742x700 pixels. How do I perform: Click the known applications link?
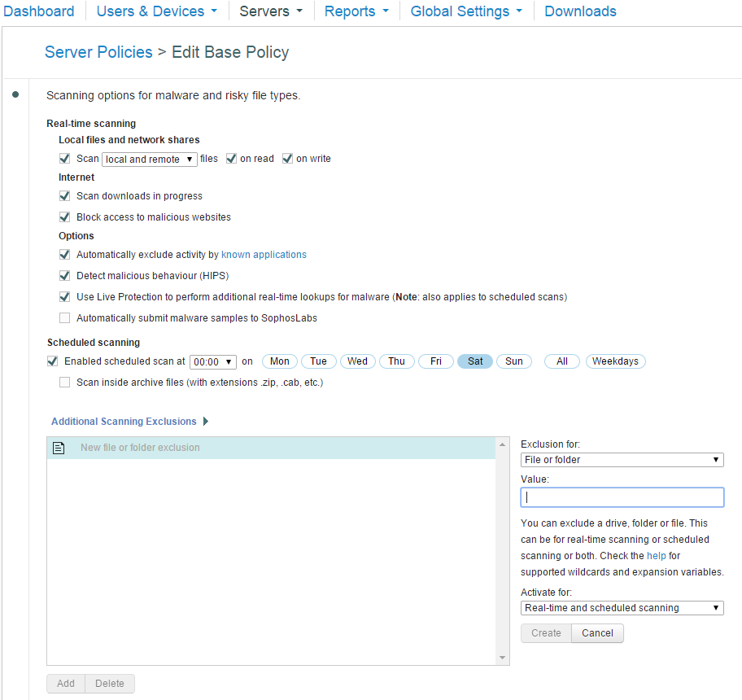click(x=264, y=255)
